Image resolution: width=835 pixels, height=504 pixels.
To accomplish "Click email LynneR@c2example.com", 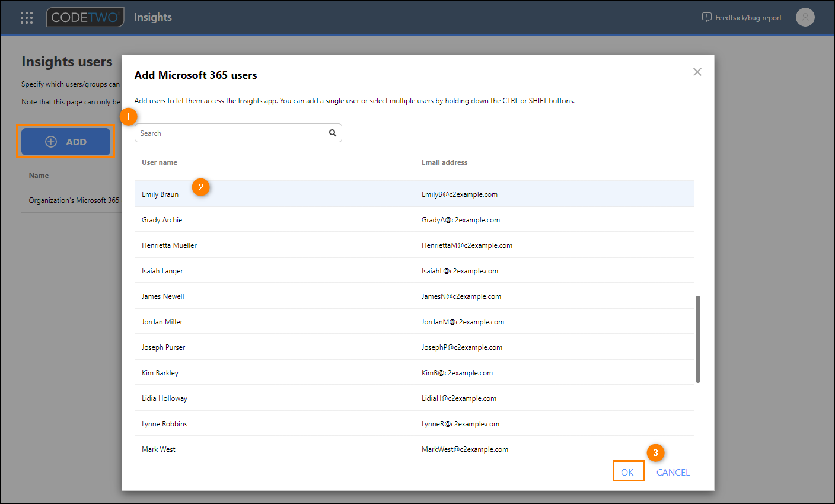I will pyautogui.click(x=460, y=424).
